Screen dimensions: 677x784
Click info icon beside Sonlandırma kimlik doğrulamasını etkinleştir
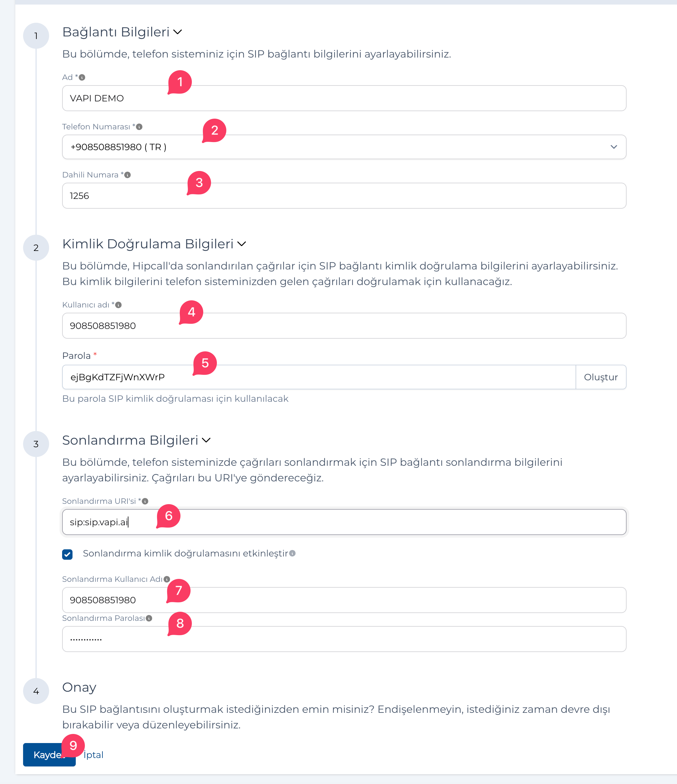click(x=293, y=554)
